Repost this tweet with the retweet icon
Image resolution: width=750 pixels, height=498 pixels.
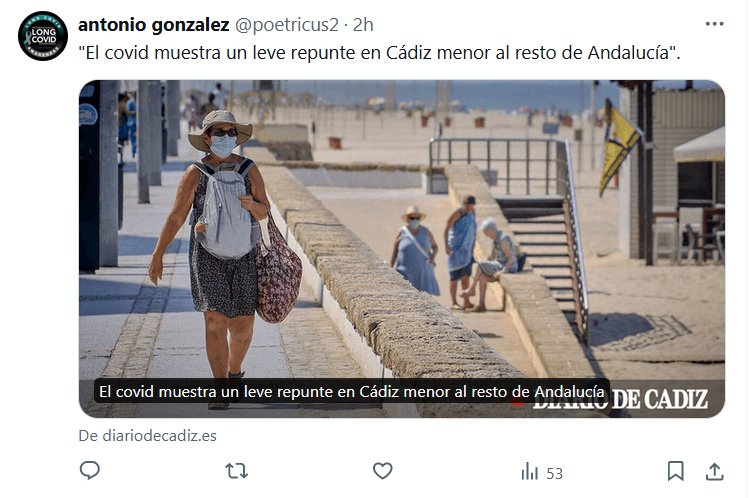(x=237, y=471)
